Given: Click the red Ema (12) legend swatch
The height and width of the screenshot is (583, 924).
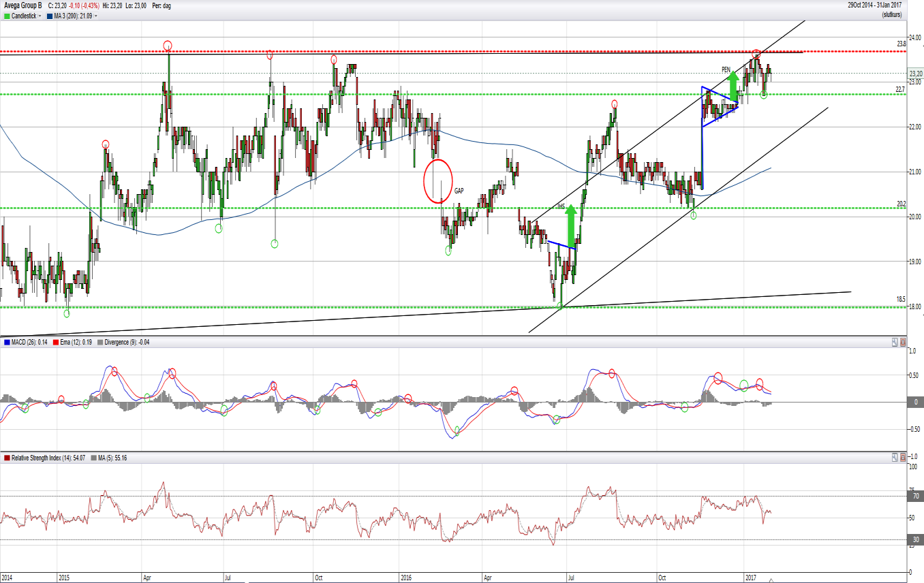Looking at the screenshot, I should [57, 342].
